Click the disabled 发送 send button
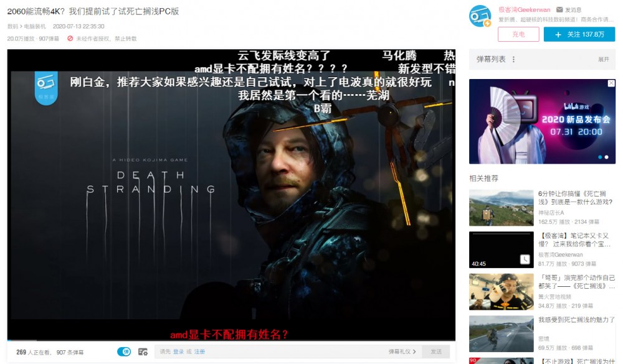Image resolution: width=623 pixels, height=364 pixels. tap(435, 352)
